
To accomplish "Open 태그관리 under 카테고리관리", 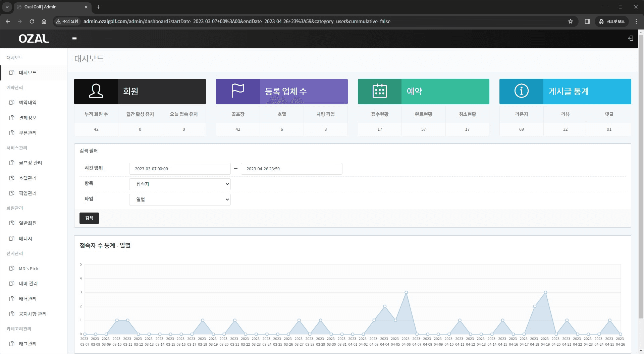I will pyautogui.click(x=27, y=343).
